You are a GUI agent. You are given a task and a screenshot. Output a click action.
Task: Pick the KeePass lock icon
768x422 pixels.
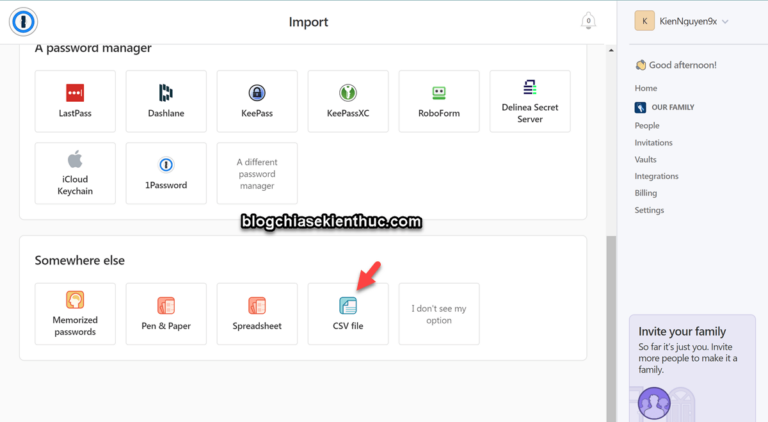point(257,93)
